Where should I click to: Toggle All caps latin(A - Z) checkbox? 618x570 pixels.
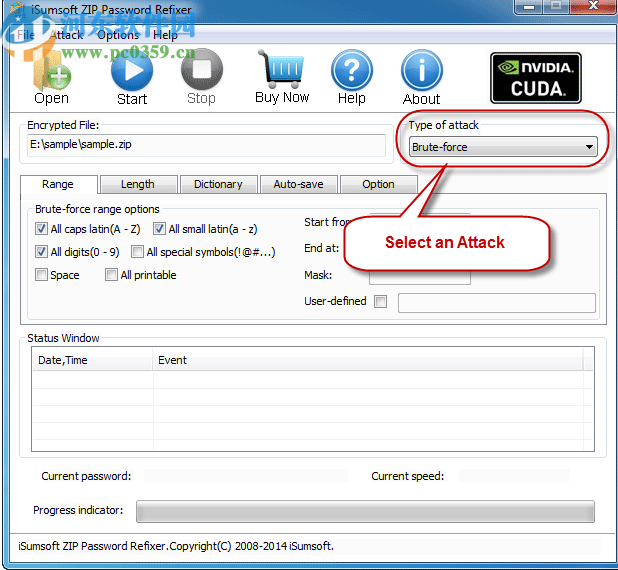click(41, 229)
